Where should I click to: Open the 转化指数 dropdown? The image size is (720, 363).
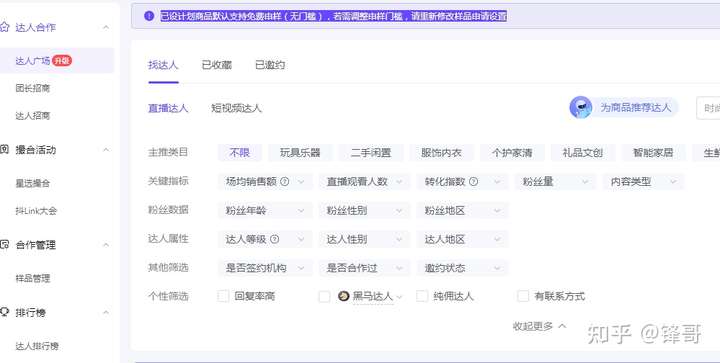click(462, 182)
